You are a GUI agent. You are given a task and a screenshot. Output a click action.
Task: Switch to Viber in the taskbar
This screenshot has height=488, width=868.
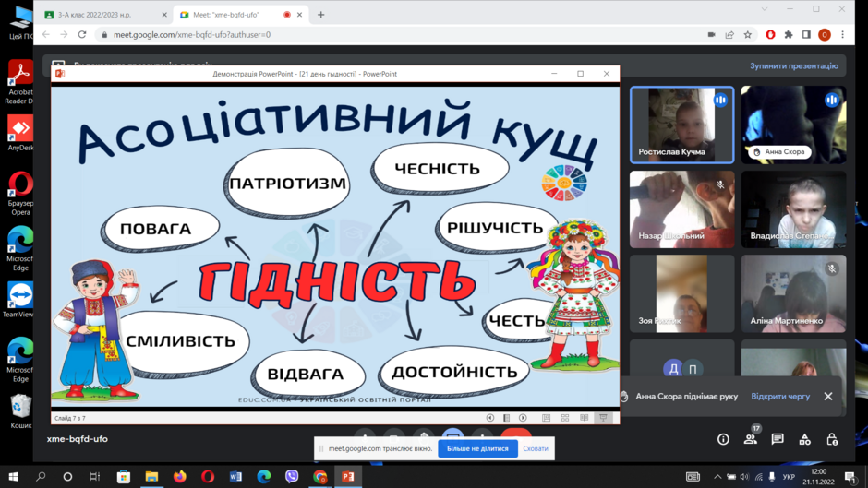tap(292, 476)
